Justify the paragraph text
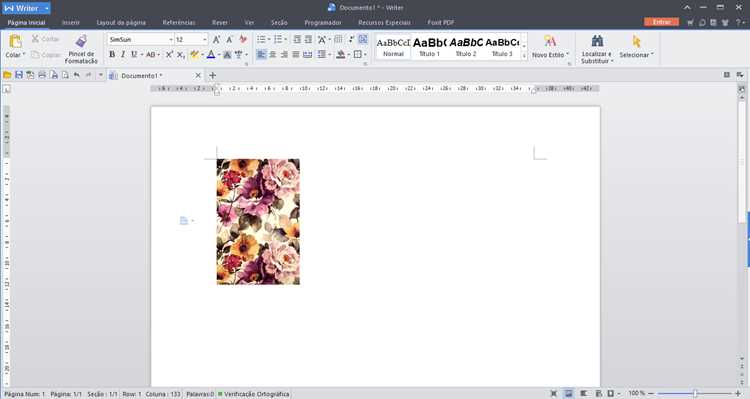This screenshot has width=750, height=399. coord(296,55)
